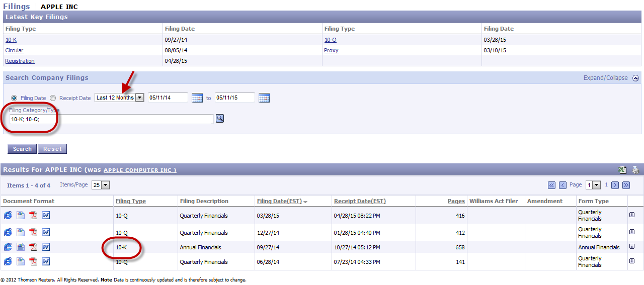Click the start date field showing 05/11/14
The height and width of the screenshot is (285, 644).
coord(168,98)
